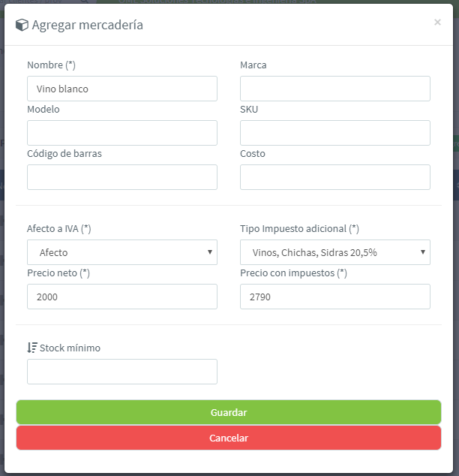
Task: Select the Precio con impuestos field showing 2790
Action: tap(335, 297)
